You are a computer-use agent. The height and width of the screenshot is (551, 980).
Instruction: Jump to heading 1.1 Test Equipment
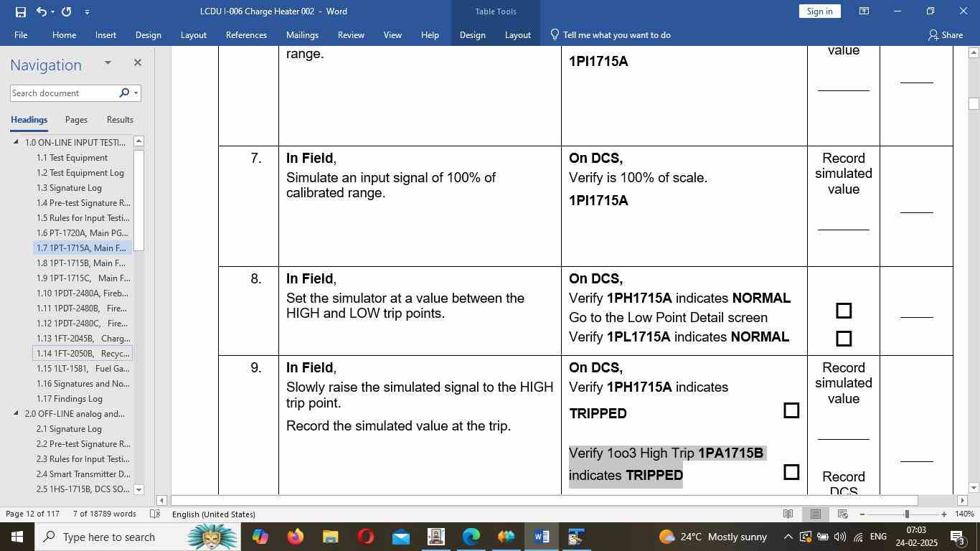72,158
